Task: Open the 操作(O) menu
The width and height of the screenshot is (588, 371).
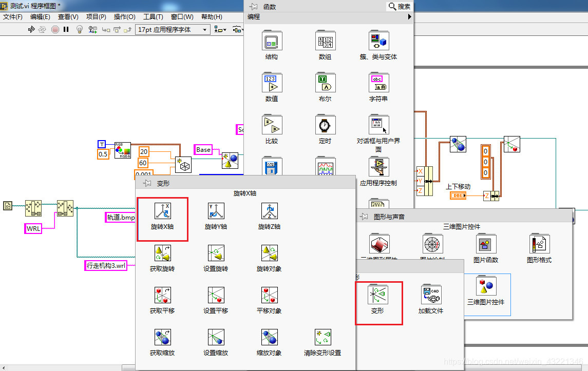Action: point(124,17)
